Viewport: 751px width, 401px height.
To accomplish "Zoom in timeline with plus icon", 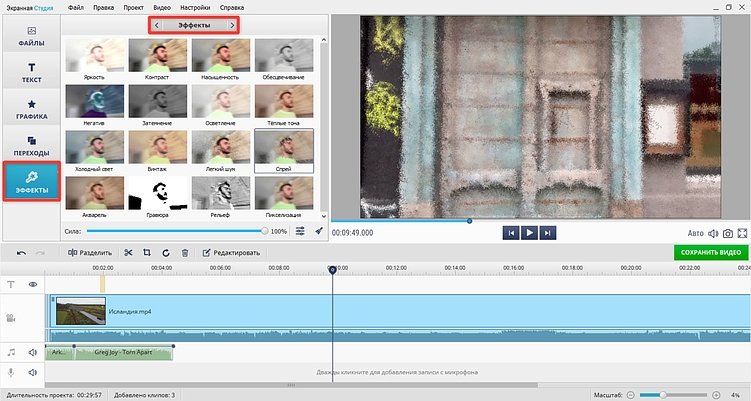I will pos(716,395).
